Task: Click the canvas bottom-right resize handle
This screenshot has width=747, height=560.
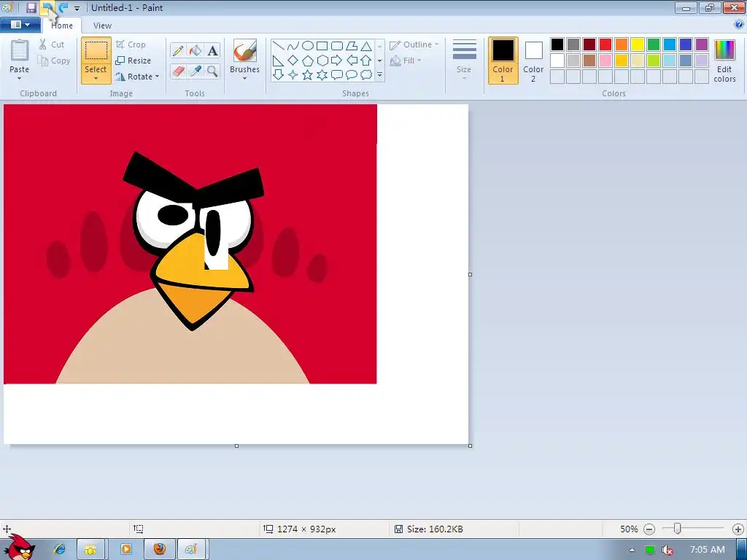Action: click(471, 446)
